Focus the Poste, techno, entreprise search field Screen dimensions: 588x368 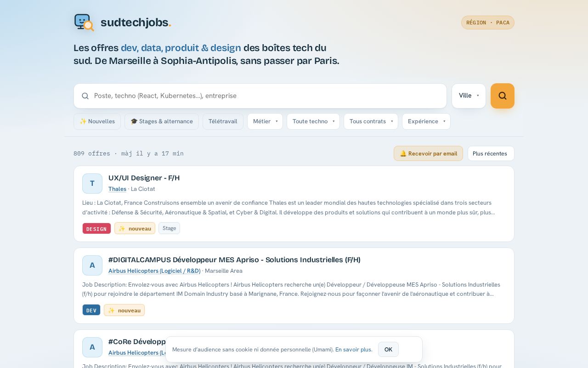[x=260, y=96]
